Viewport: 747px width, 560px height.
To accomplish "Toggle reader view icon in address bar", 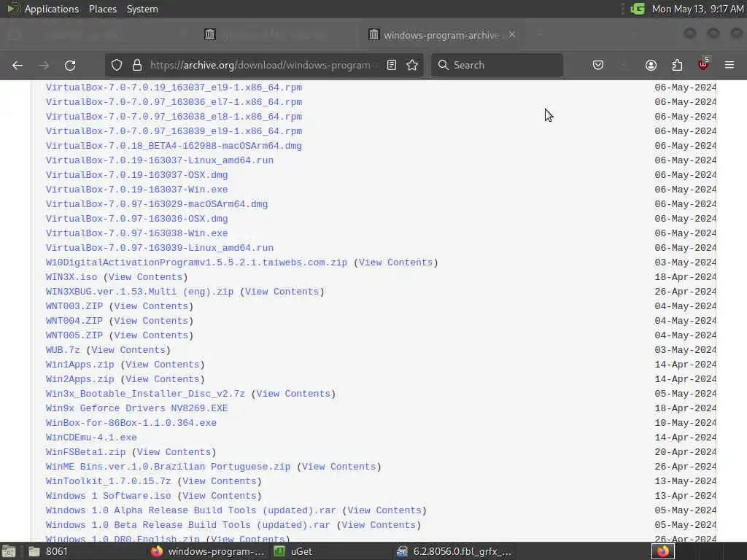I will pos(392,65).
